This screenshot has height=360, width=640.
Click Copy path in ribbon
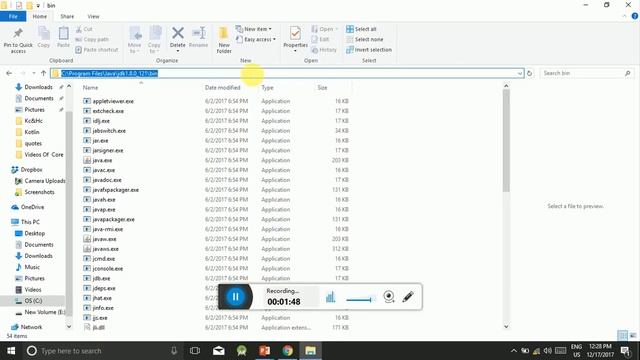click(92, 40)
